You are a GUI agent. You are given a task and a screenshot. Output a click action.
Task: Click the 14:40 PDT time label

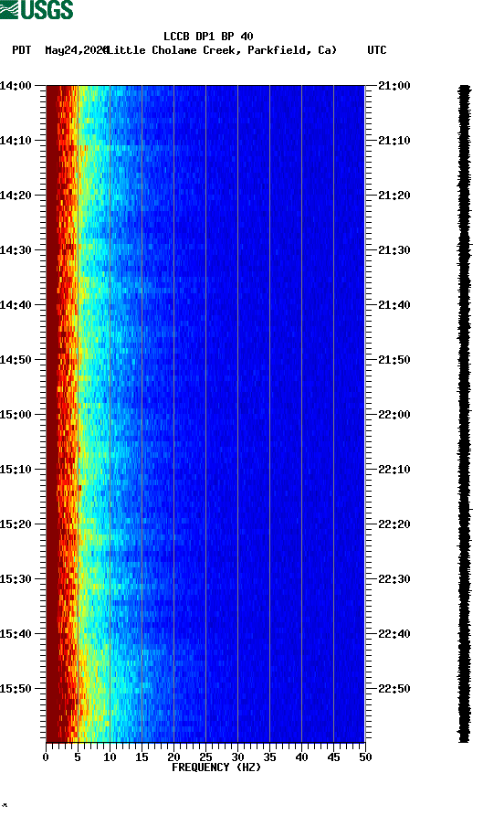[16, 305]
